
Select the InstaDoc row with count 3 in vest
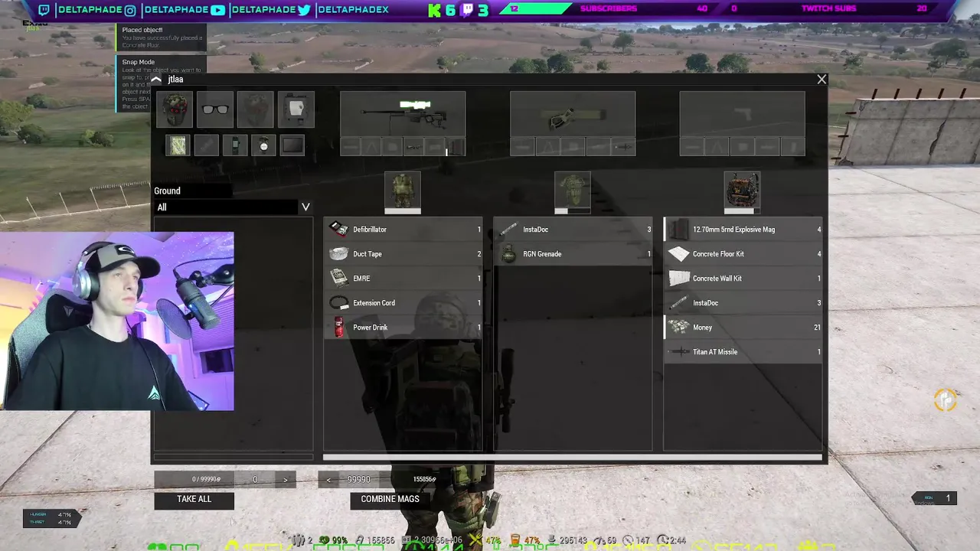[573, 230]
